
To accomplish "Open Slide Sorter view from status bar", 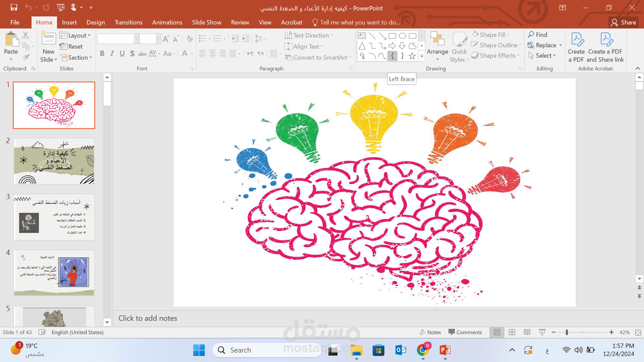I will (512, 332).
